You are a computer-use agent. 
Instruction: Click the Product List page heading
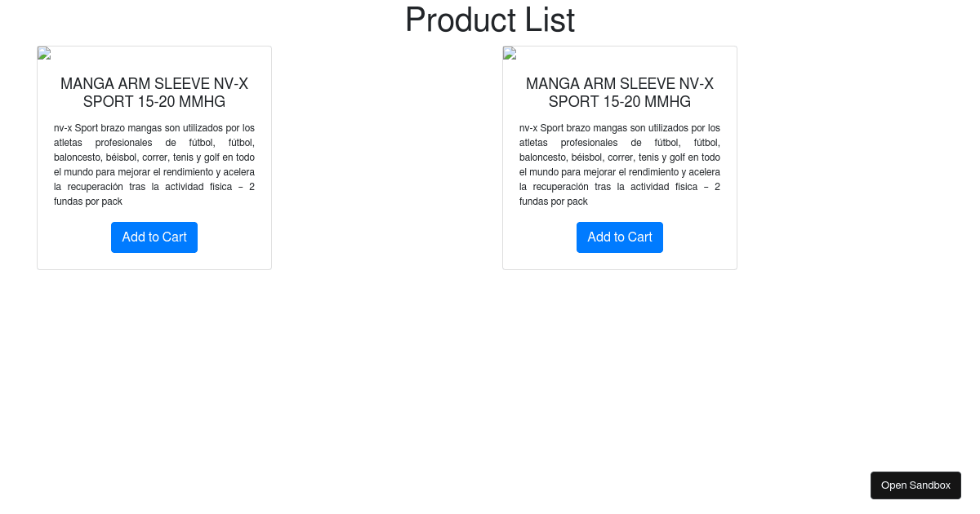[490, 20]
